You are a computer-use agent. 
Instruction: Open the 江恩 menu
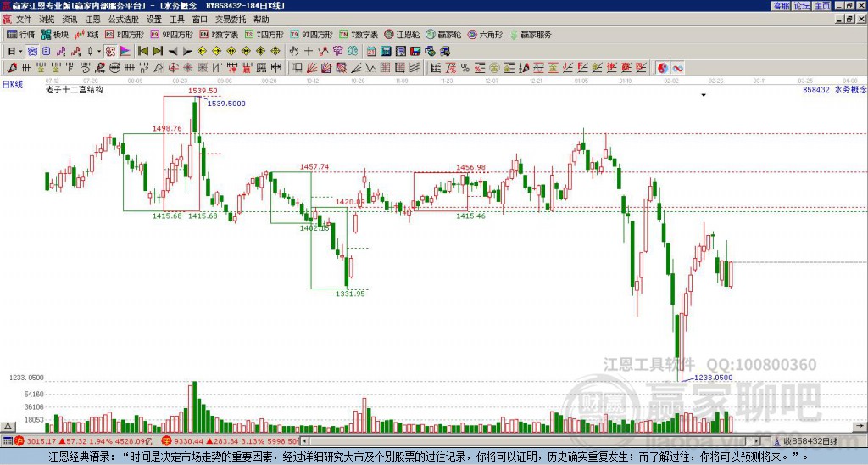[92, 20]
